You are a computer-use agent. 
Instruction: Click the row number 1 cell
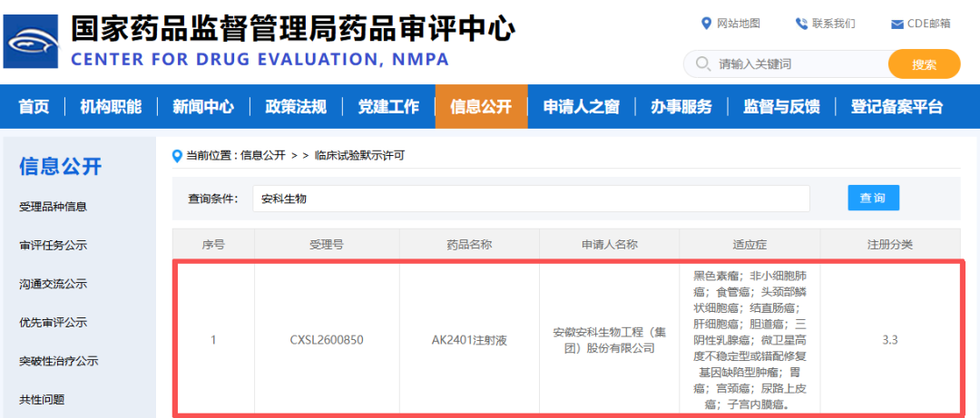point(213,341)
